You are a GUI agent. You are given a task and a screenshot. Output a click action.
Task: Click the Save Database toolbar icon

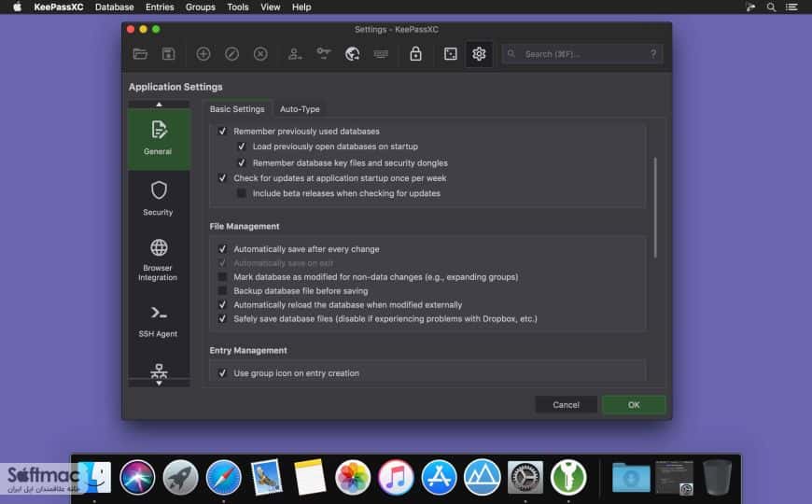pos(168,54)
